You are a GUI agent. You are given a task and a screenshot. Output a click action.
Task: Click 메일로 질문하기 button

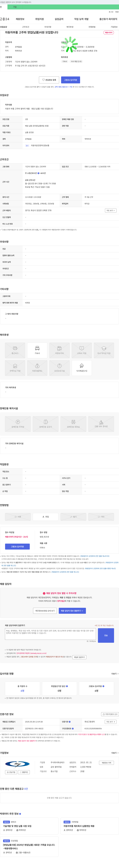coord(79,657)
